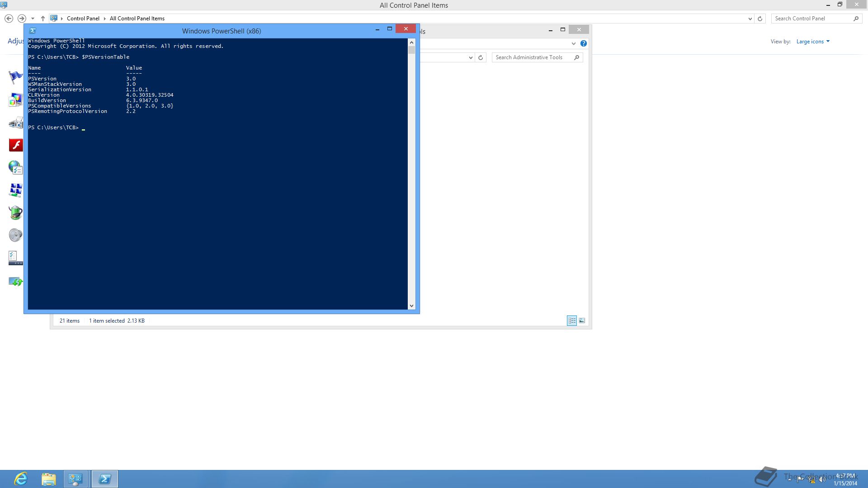
Task: Click the PowerShell window title icon
Action: (x=33, y=31)
